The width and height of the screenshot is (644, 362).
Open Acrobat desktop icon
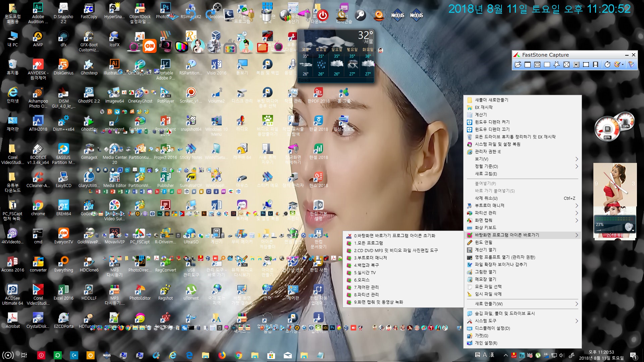coord(12,320)
